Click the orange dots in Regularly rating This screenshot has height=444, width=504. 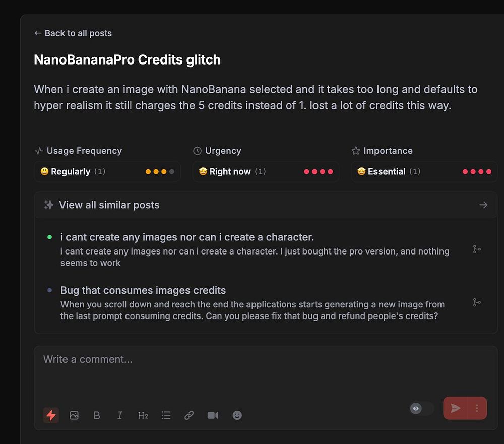[x=160, y=172]
